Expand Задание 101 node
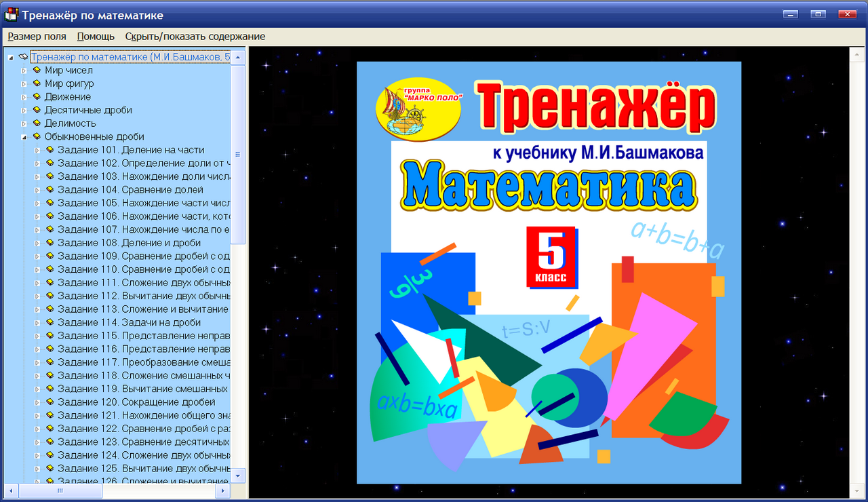Viewport: 868px width, 502px height. pyautogui.click(x=37, y=150)
